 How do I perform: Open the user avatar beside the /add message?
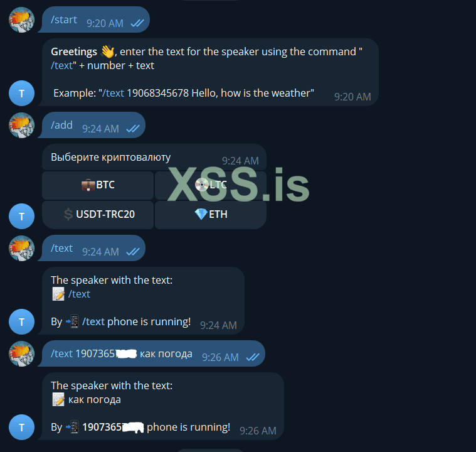point(21,125)
